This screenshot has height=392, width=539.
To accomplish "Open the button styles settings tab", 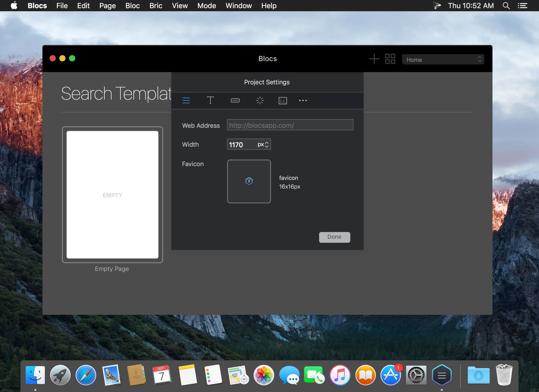I will (235, 100).
